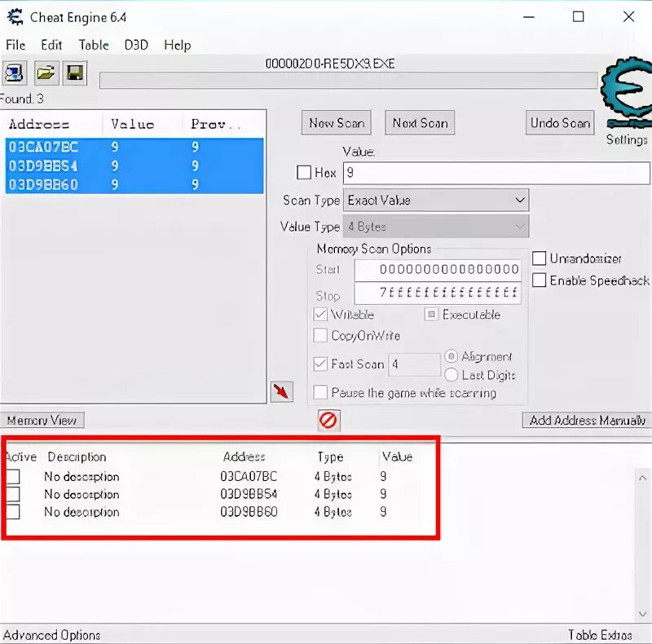Enable the CopyOnWrite checkbox
Image resolution: width=652 pixels, height=644 pixels.
click(x=320, y=335)
